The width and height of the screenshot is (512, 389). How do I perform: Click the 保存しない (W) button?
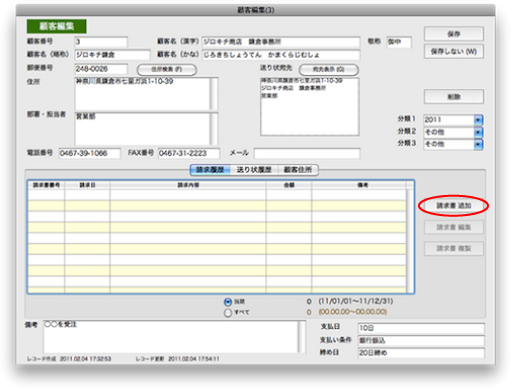click(453, 51)
